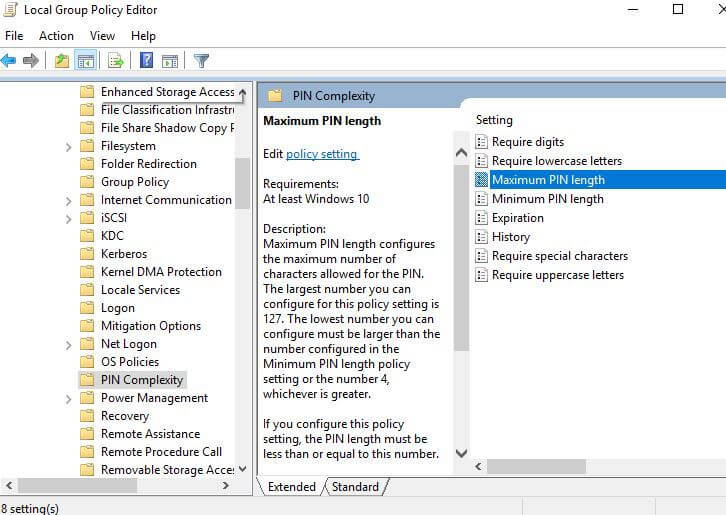Image resolution: width=726 pixels, height=515 pixels.
Task: Switch to the Standard tab
Action: click(x=355, y=487)
